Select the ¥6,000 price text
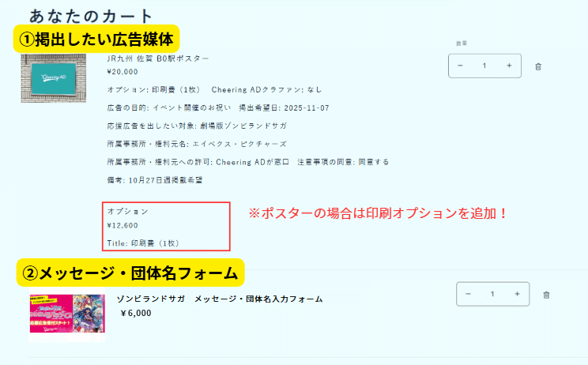 pyautogui.click(x=136, y=313)
